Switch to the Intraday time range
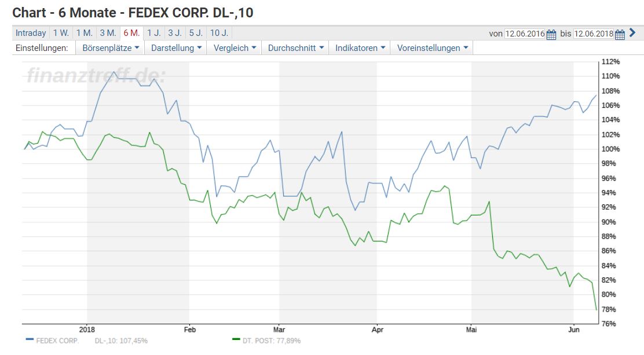Viewport: 644px width, 355px height. point(31,33)
